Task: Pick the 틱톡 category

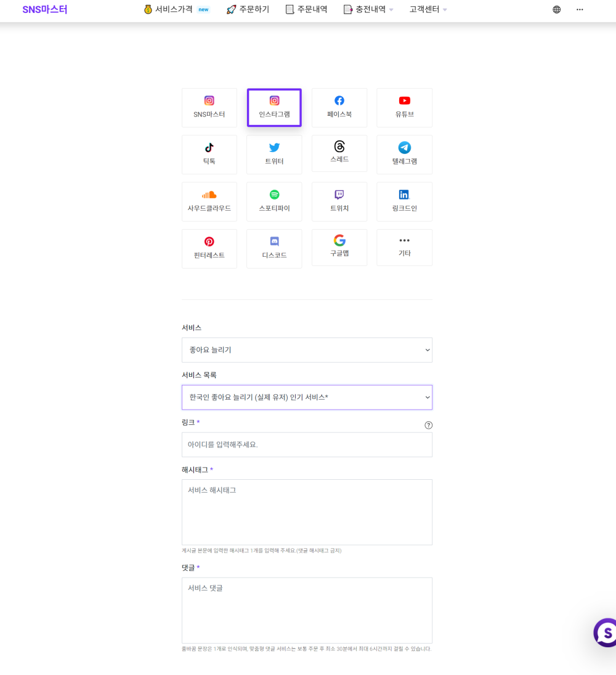Action: [209, 155]
